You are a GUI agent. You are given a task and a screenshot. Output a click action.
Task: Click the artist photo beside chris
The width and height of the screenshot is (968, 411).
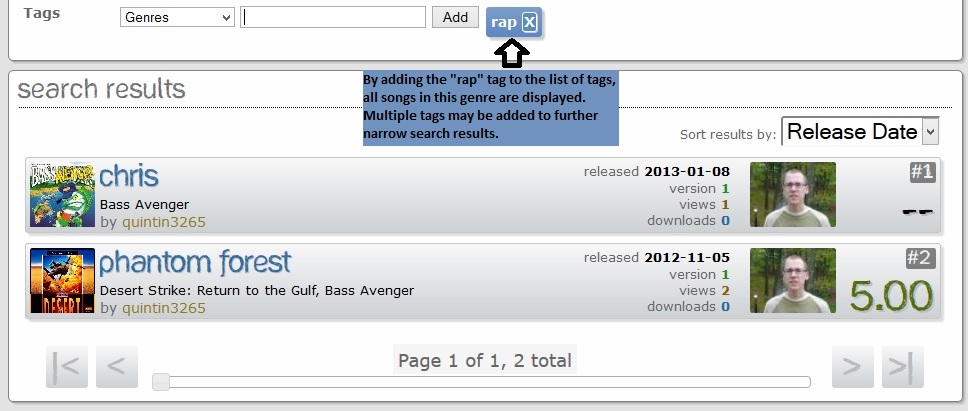793,194
